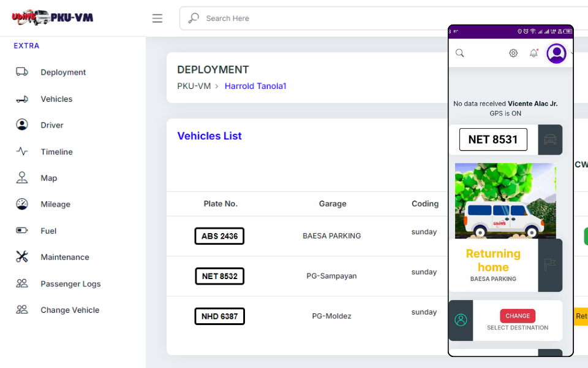Select plate NET 8532 in list

pyautogui.click(x=219, y=276)
